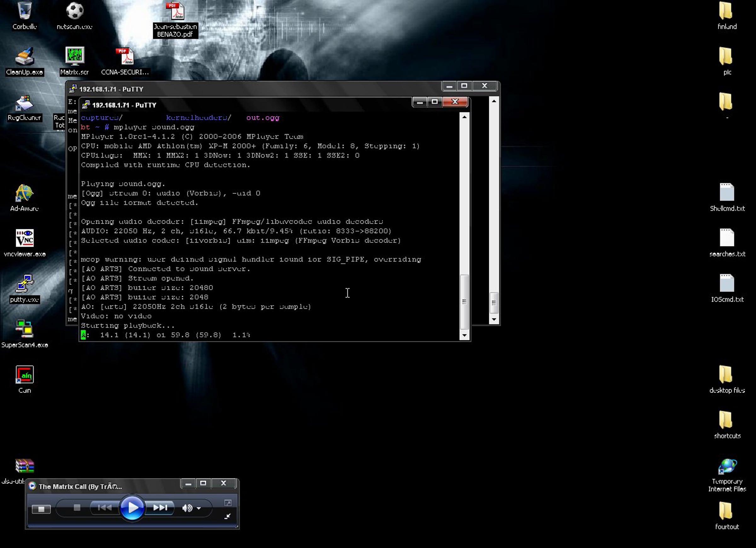Play The Matrix Call in media player

pyautogui.click(x=132, y=508)
